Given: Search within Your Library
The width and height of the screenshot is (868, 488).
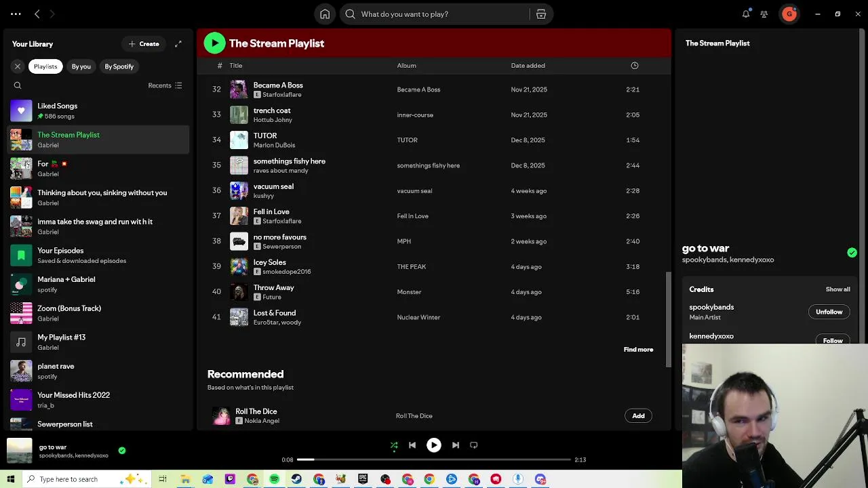Looking at the screenshot, I should click(18, 85).
